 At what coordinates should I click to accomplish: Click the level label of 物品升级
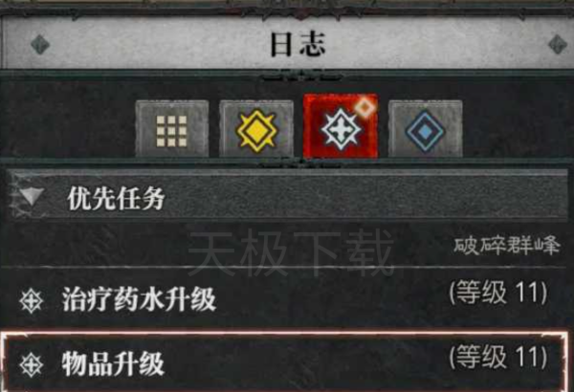[498, 357]
